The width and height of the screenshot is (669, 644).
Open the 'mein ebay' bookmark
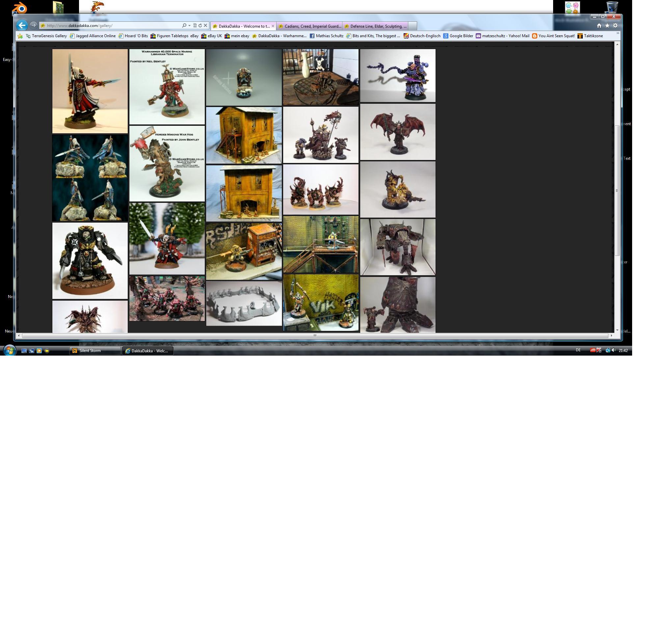click(237, 36)
